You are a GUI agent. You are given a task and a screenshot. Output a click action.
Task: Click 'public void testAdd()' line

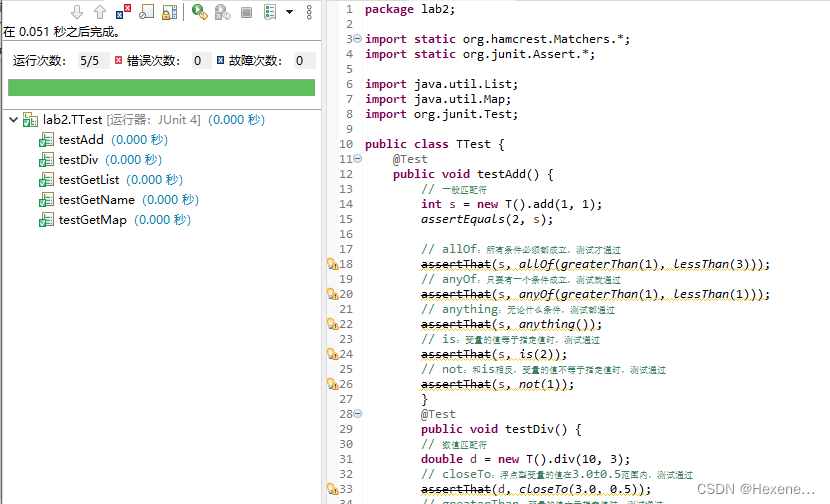click(473, 174)
